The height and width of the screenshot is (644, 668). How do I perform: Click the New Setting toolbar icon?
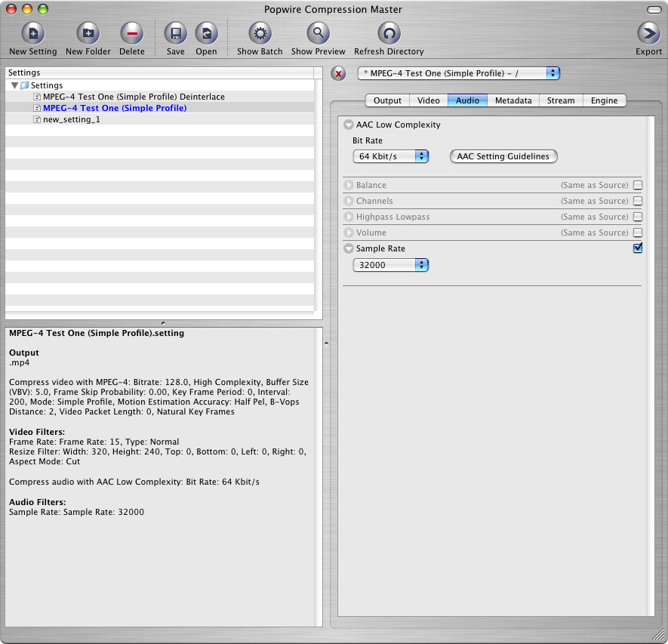click(32, 34)
